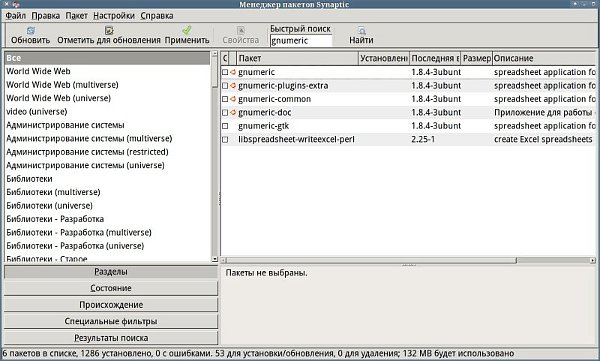Image resolution: width=600 pixels, height=361 pixels.
Task: Click the sections list scroll up arrow
Action: [215, 54]
